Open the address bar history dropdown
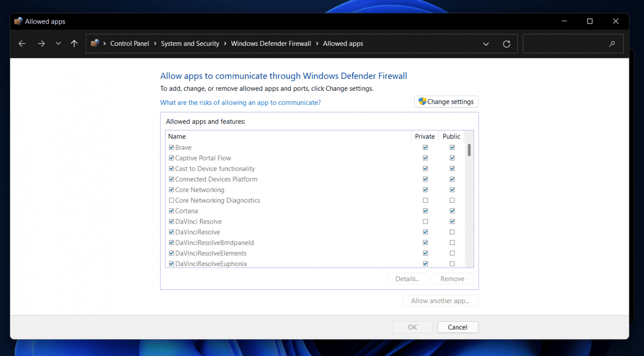Image resolution: width=644 pixels, height=356 pixels. point(486,44)
